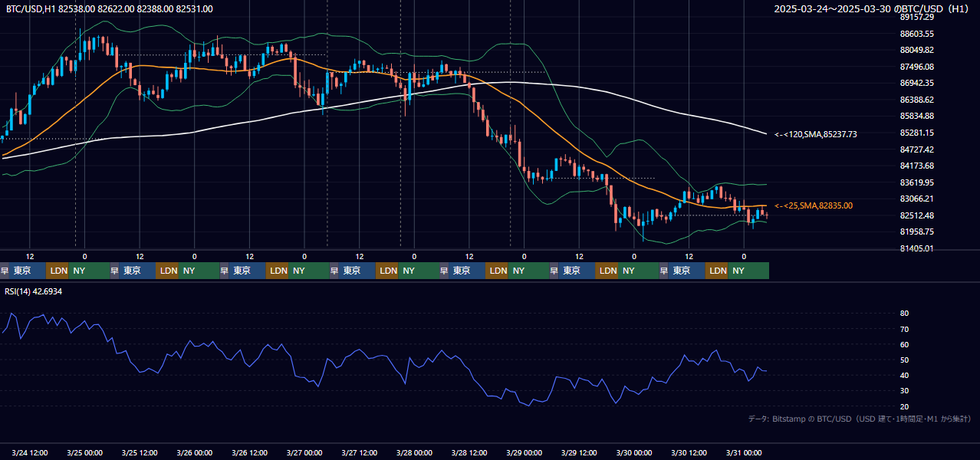The width and height of the screenshot is (980, 460).
Task: Click the 3/25 00:00 date label
Action: tap(85, 452)
